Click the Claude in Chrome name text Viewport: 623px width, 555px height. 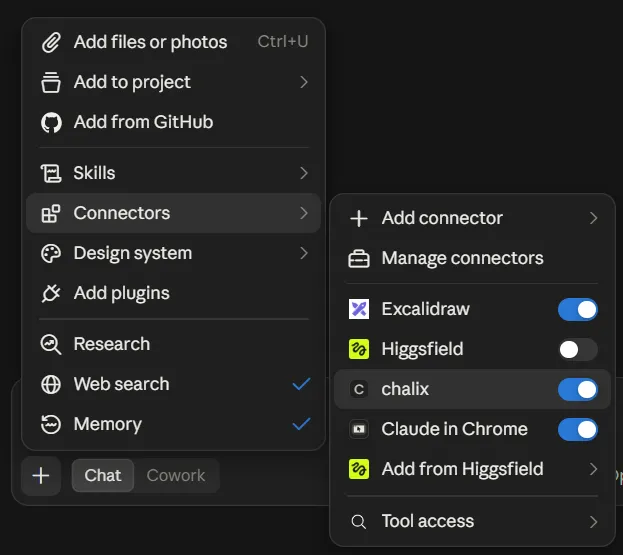pos(455,429)
